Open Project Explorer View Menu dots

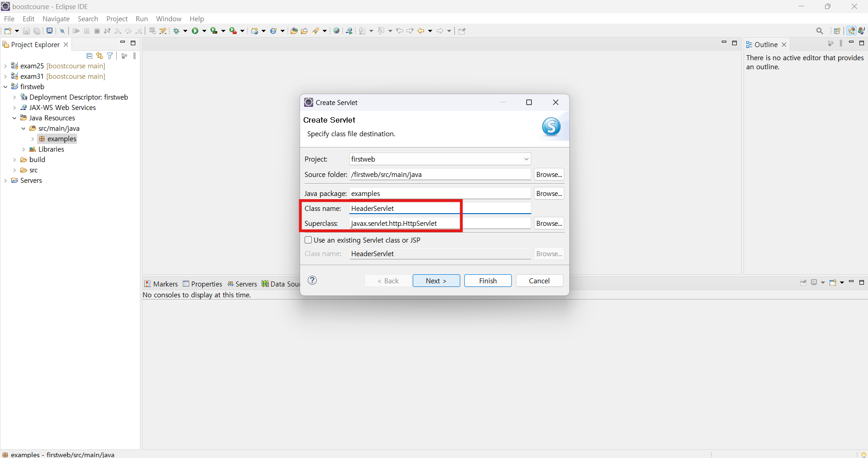[134, 56]
